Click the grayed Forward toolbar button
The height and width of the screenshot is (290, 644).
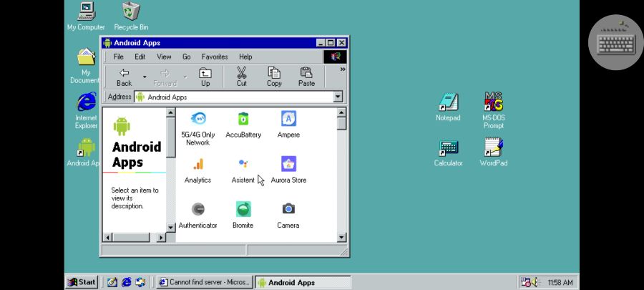click(165, 77)
